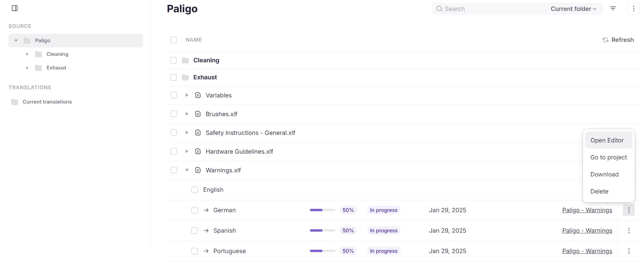Click the Portuguese progress bar
Viewport: 644px width, 264px height.
point(323,251)
